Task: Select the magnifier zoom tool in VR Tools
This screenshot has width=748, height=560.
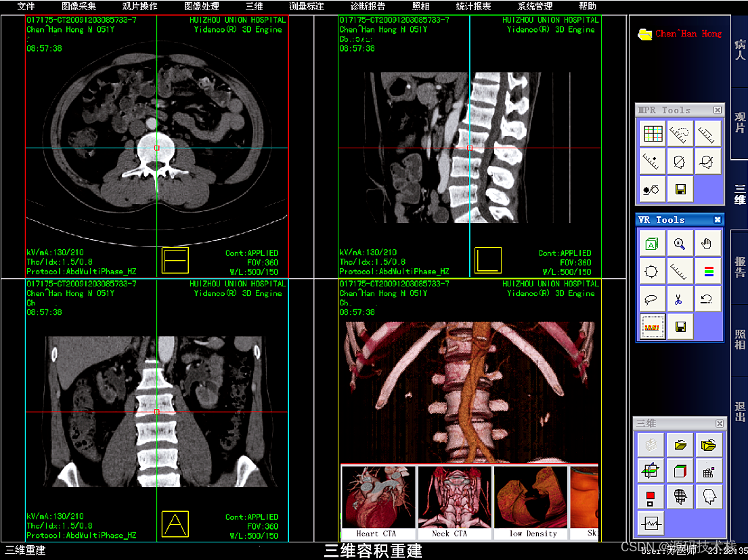Action: coord(680,244)
